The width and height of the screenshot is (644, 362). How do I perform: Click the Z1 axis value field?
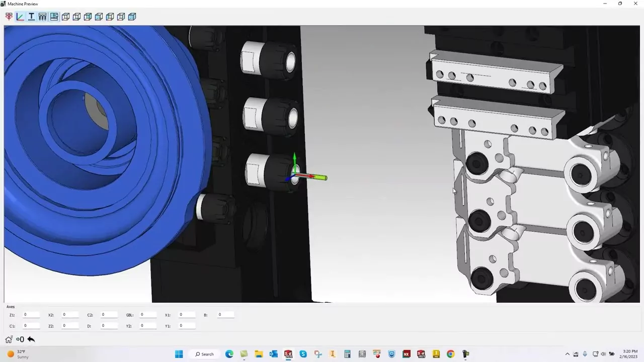click(31, 315)
